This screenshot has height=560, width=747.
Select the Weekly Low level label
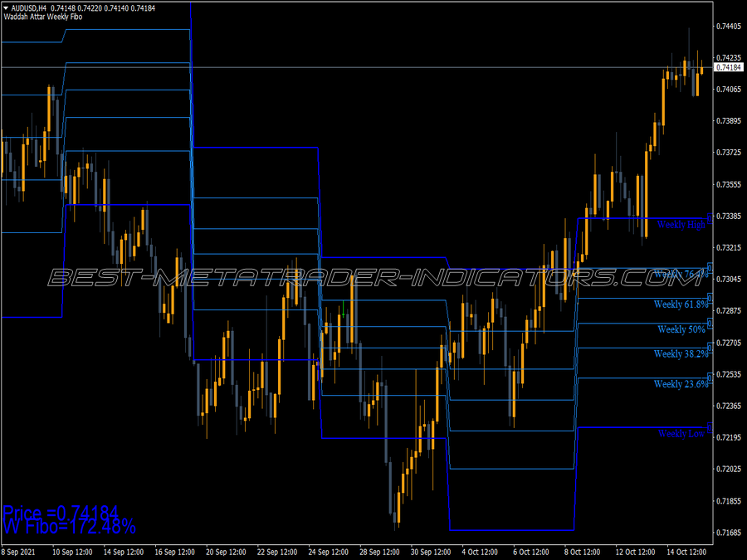pyautogui.click(x=681, y=433)
